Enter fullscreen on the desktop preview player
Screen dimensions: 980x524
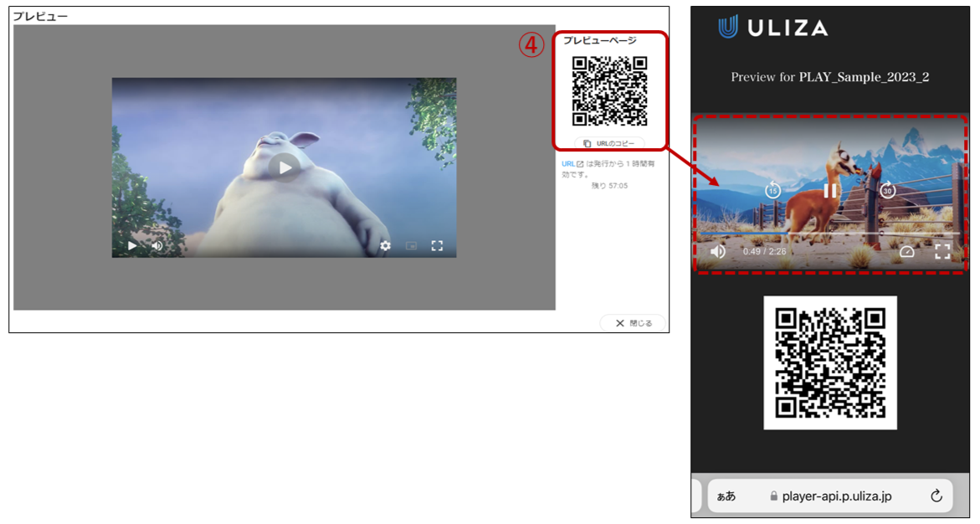(x=437, y=246)
